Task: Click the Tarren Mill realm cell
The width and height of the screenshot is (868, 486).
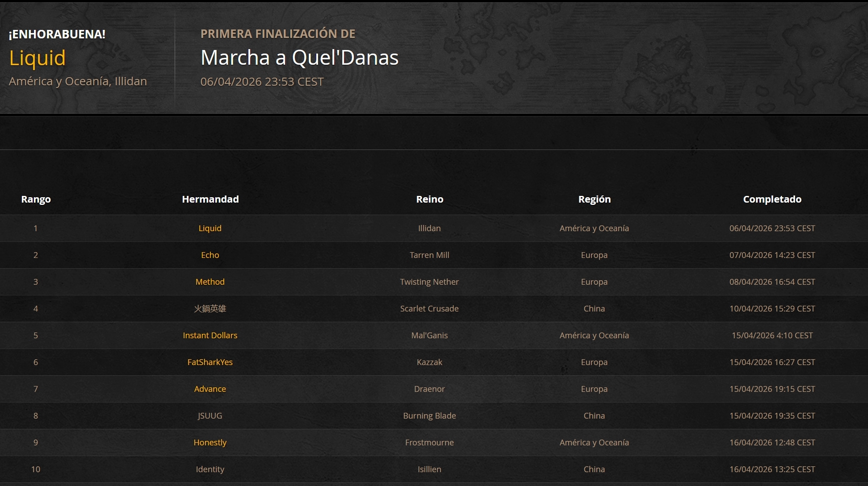Action: tap(429, 255)
